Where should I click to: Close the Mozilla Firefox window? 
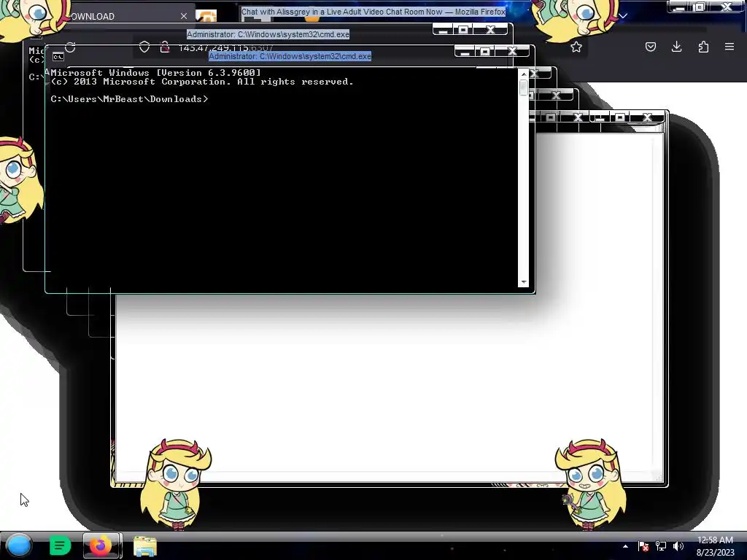pos(727,7)
